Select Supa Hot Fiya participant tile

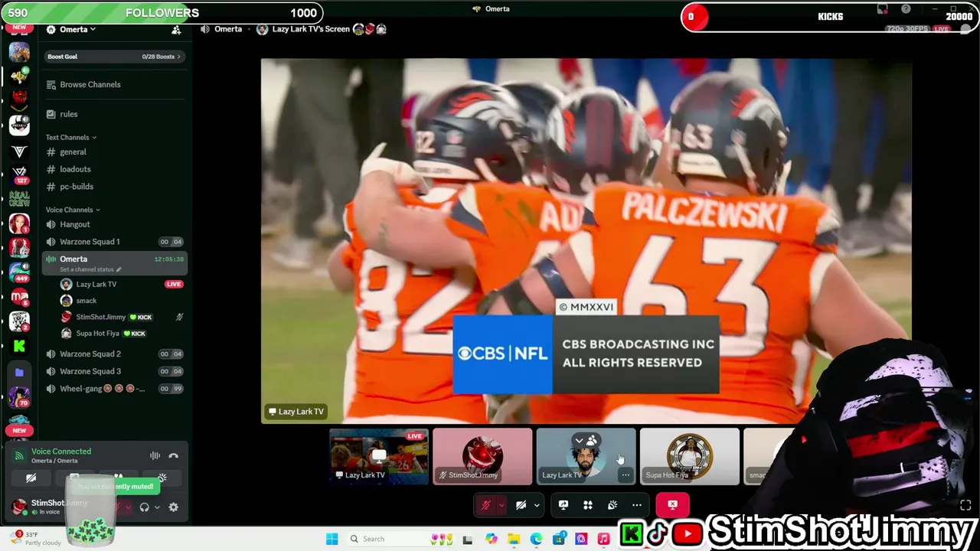point(690,456)
